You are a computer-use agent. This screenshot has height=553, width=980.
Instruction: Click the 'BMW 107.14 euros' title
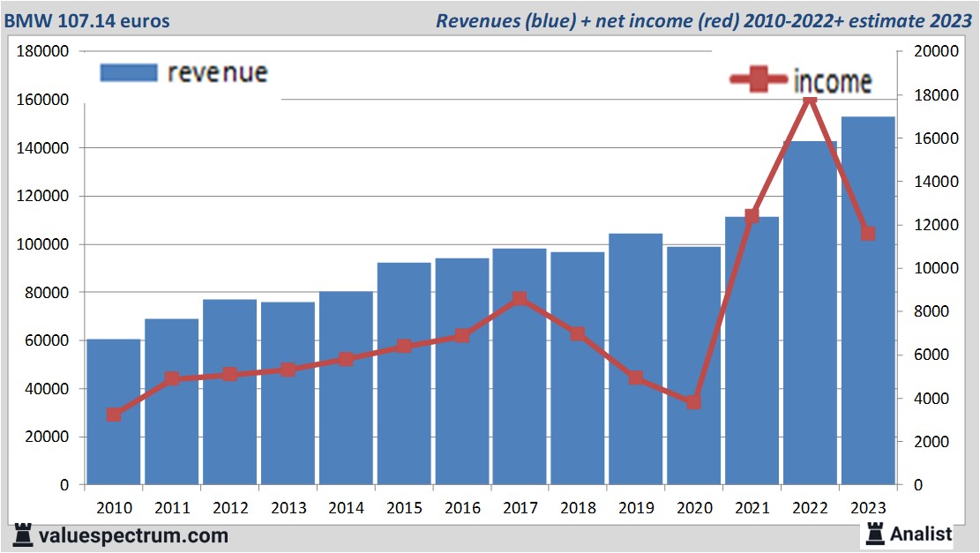click(86, 20)
